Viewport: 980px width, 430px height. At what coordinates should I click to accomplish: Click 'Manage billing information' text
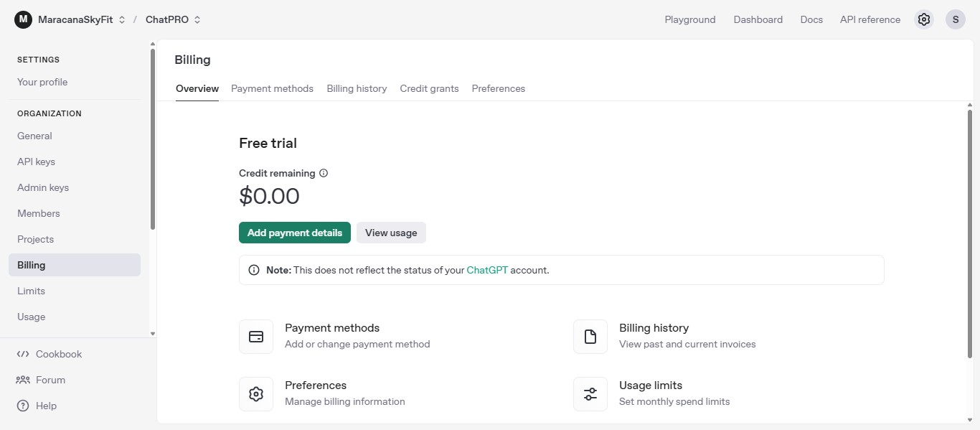point(345,401)
